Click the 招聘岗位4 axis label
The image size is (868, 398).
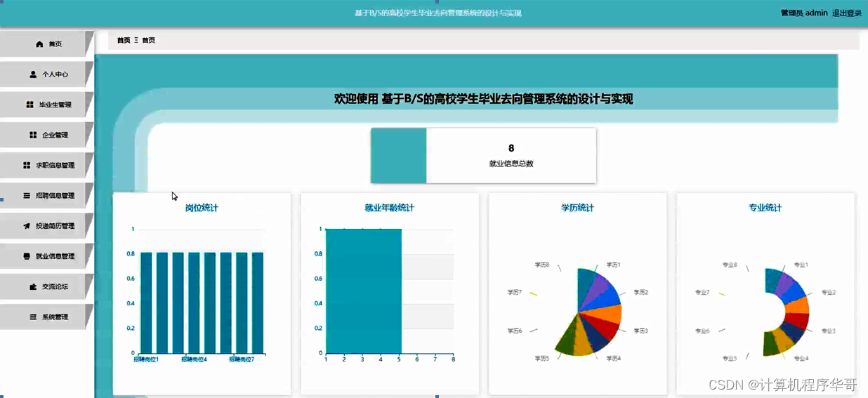tap(194, 359)
